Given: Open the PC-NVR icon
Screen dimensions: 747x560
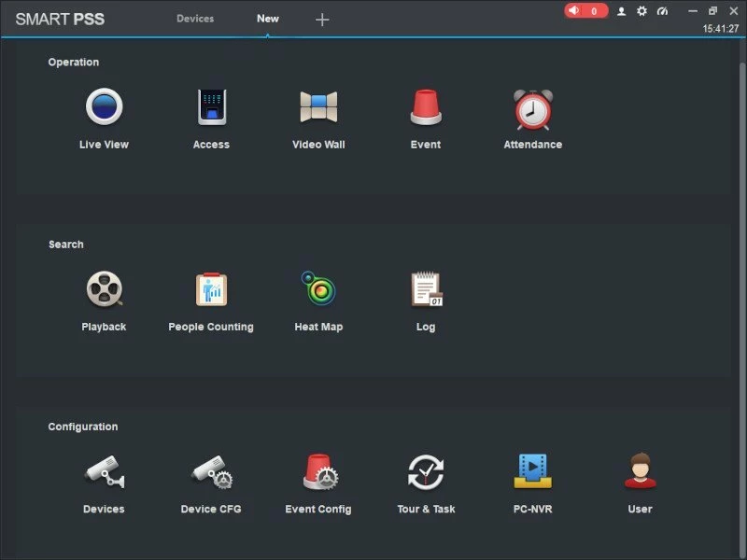Looking at the screenshot, I should [532, 472].
